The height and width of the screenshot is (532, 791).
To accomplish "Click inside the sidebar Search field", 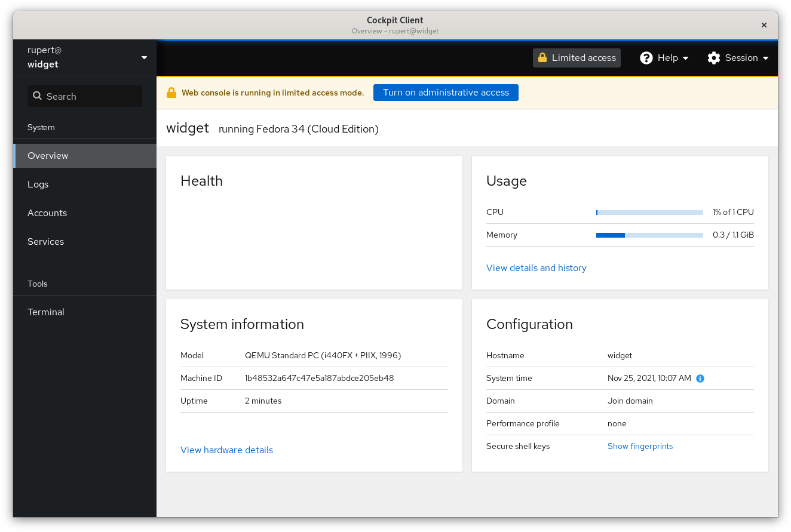I will click(x=84, y=96).
